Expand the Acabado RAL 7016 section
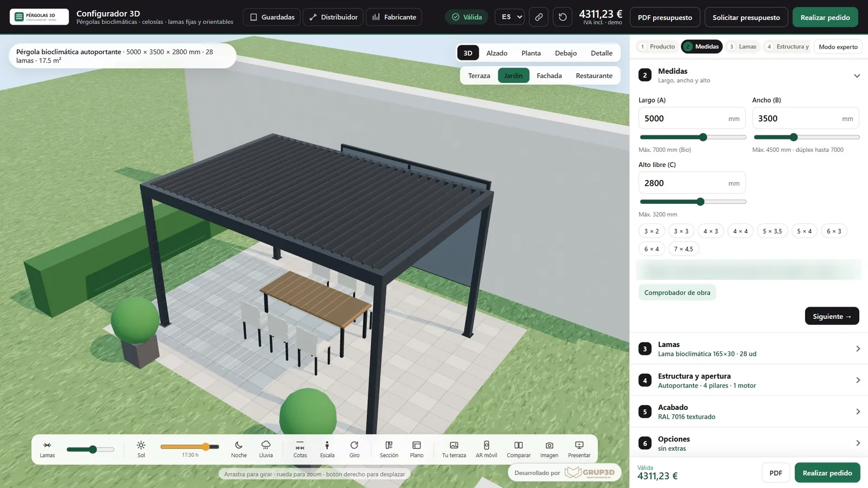This screenshot has width=868, height=488. pos(749,412)
